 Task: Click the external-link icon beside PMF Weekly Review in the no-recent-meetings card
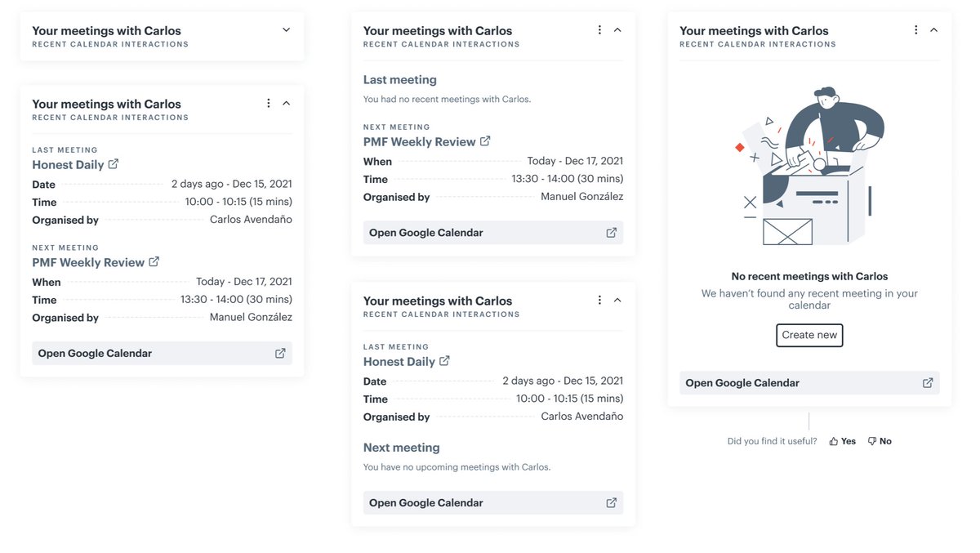pyautogui.click(x=485, y=141)
